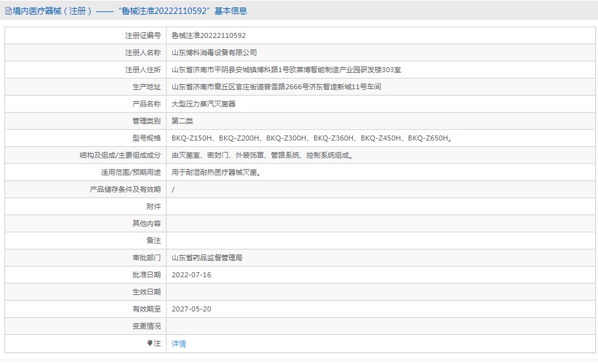Image resolution: width=598 pixels, height=364 pixels.
Task: Click the page title 境内医疗器械（注册）基本信息
Action: pyautogui.click(x=130, y=11)
